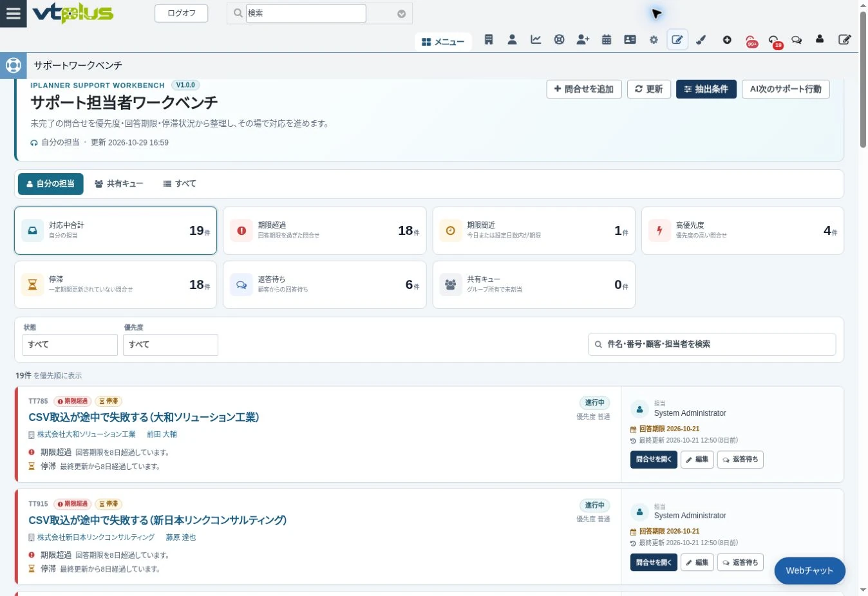
Task: Click 編集 for ticket TT915
Action: click(697, 563)
